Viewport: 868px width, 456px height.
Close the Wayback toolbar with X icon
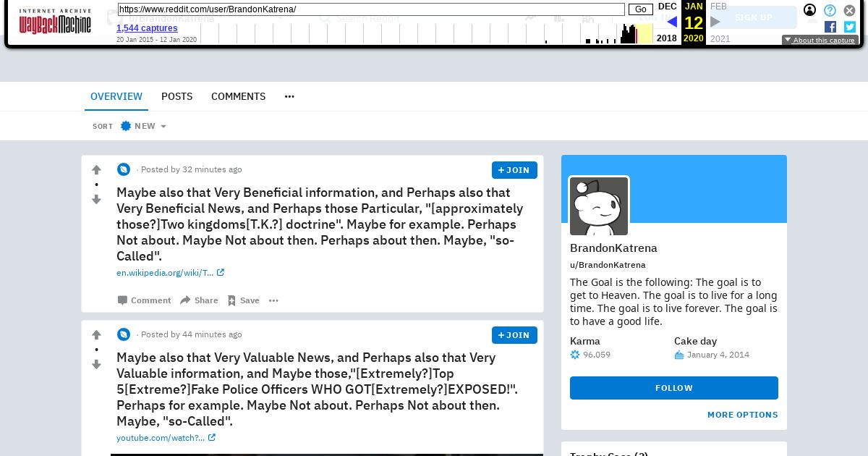point(850,10)
